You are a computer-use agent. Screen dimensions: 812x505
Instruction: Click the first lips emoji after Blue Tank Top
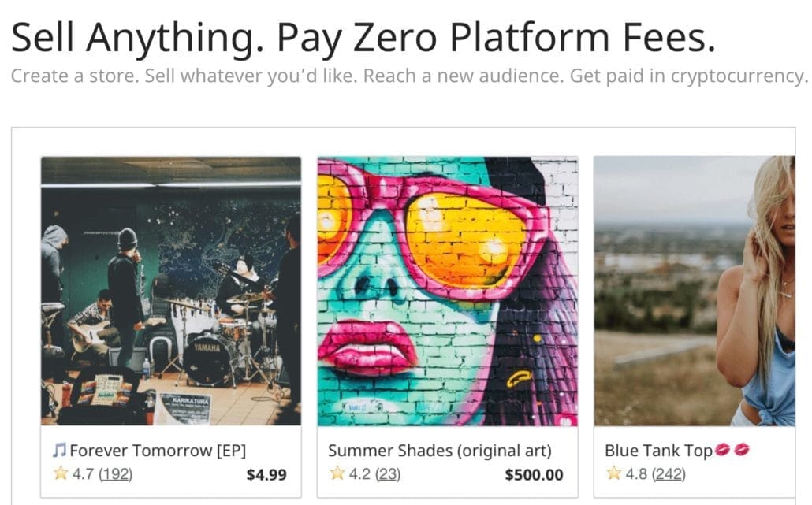[723, 451]
